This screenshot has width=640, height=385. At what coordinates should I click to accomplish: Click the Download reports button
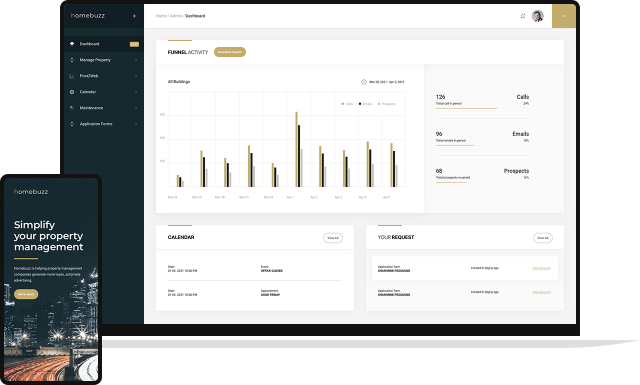click(230, 52)
